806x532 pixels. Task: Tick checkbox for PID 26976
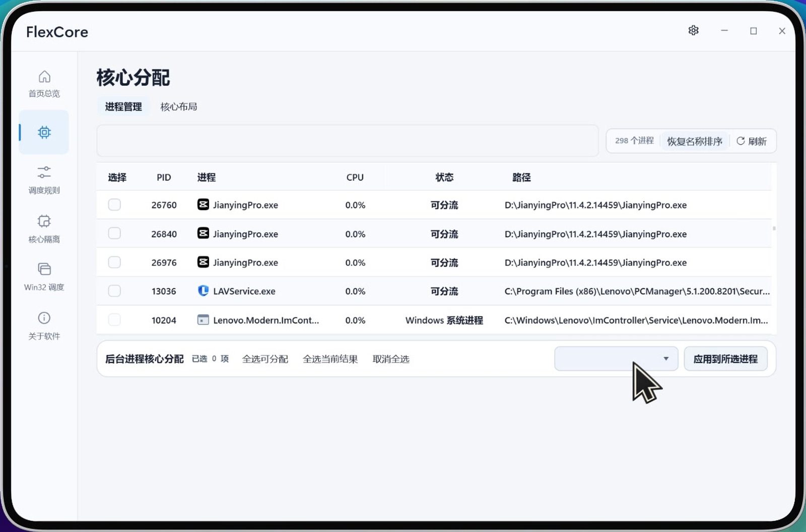(x=114, y=262)
